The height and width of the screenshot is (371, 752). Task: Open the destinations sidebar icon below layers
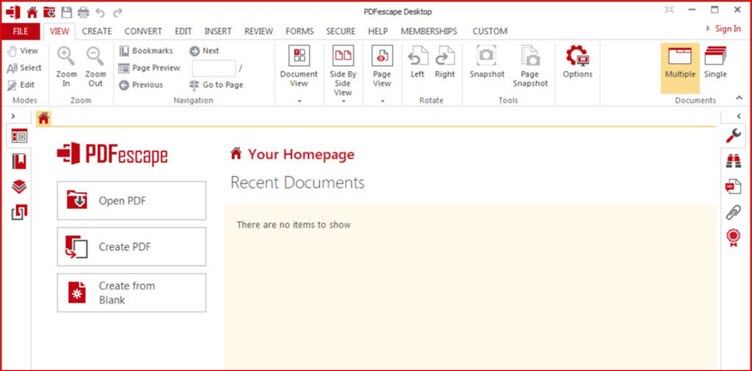(19, 212)
